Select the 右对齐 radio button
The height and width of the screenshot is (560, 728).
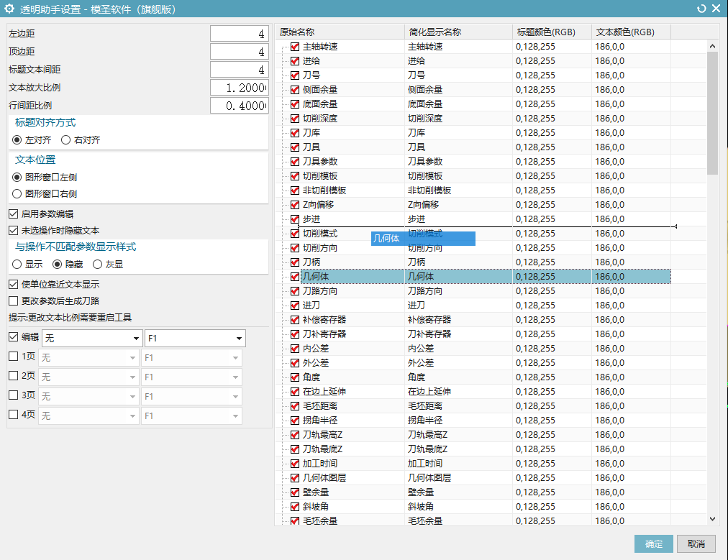[66, 139]
